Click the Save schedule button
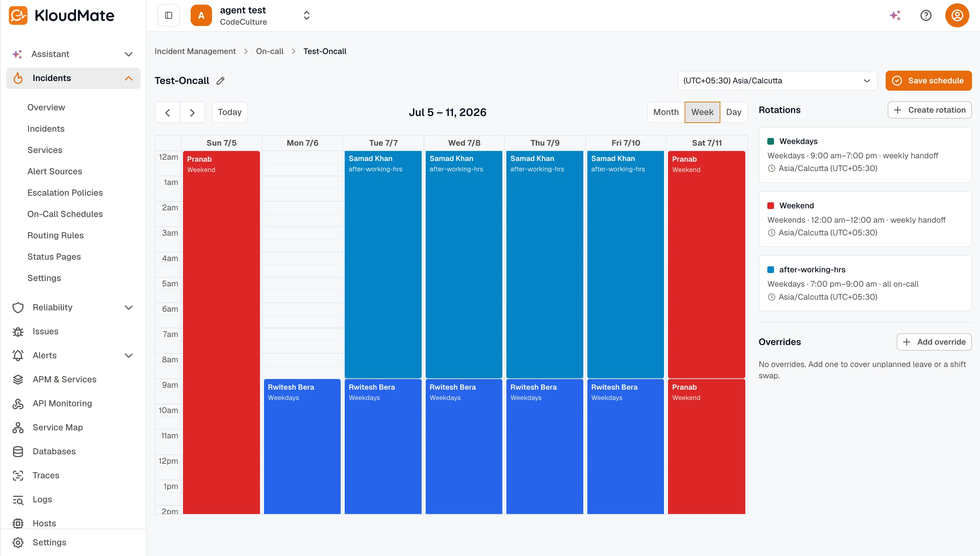Viewport: 980px width, 556px height. 928,81
